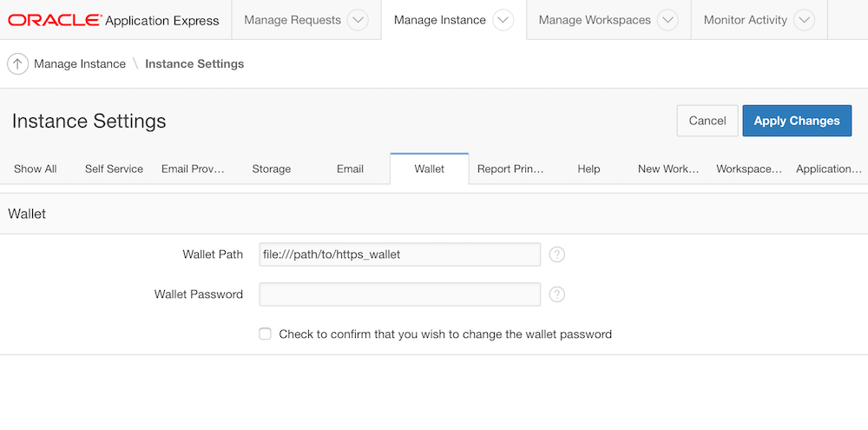Switch to the Workspace tab beside New Workspace

[x=749, y=169]
